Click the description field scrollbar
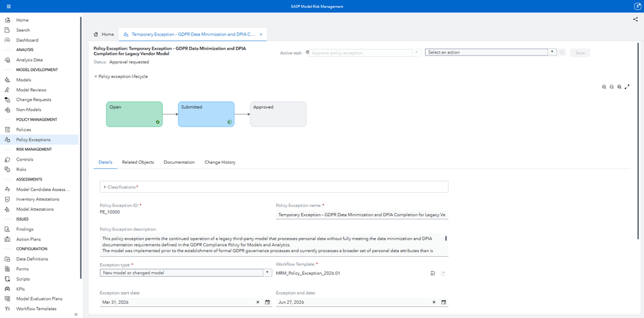The height and width of the screenshot is (318, 644). coord(445,238)
